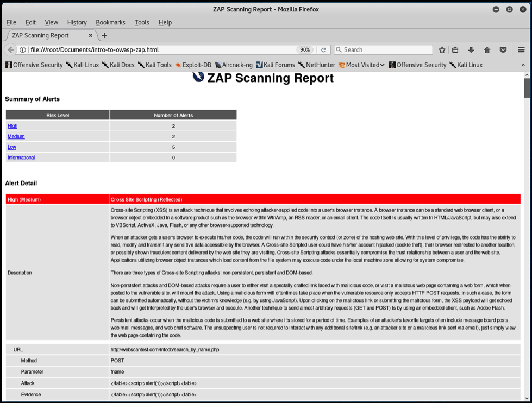Close the ZAP Scanning Report tab
532x403 pixels.
(x=91, y=35)
